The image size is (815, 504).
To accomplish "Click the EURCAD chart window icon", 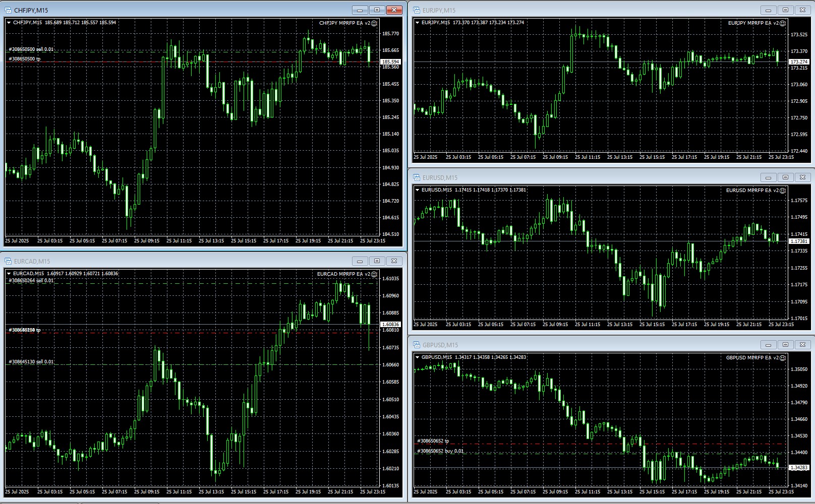I will point(8,261).
